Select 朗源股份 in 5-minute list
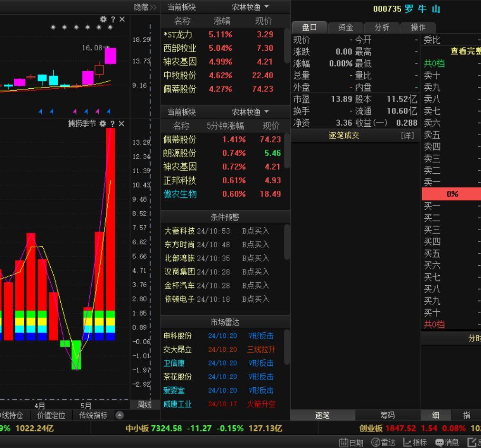The image size is (481, 448). click(223, 153)
